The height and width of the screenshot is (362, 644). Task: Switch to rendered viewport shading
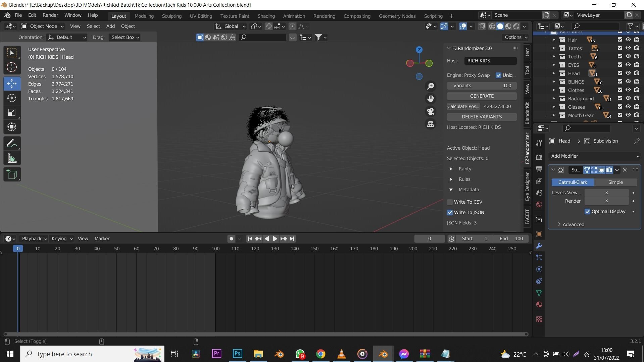(x=516, y=27)
